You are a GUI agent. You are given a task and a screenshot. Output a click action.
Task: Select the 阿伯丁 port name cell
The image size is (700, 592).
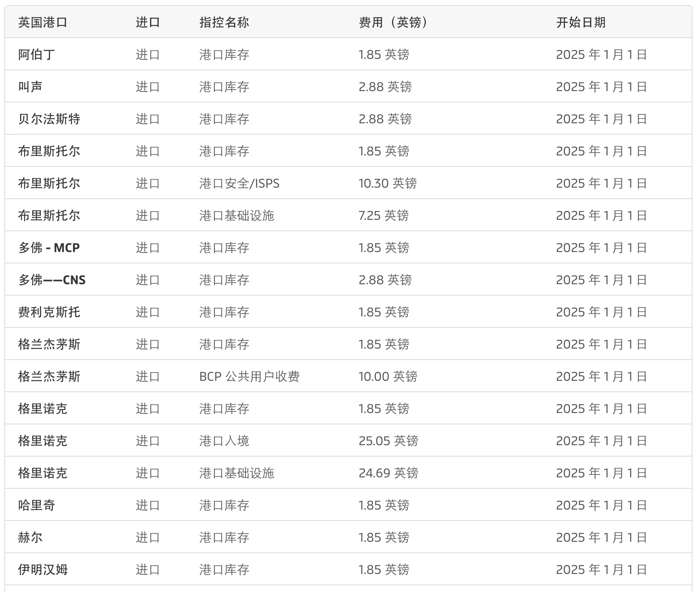(37, 55)
